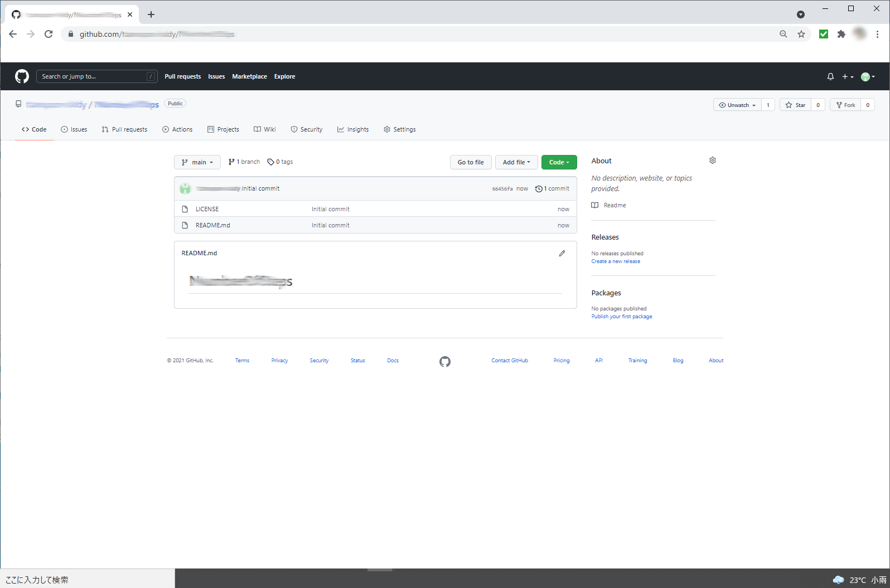Open the notifications bell
This screenshot has height=588, width=890.
pyautogui.click(x=830, y=76)
